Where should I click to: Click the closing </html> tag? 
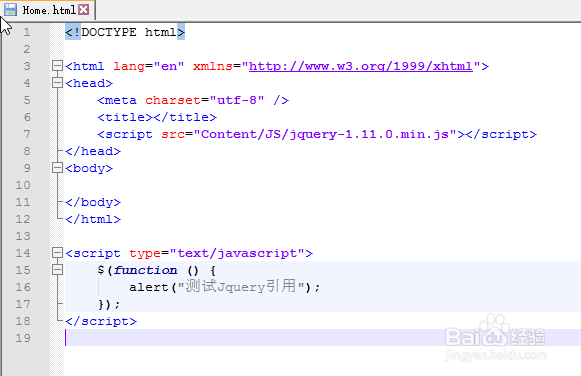pos(93,219)
